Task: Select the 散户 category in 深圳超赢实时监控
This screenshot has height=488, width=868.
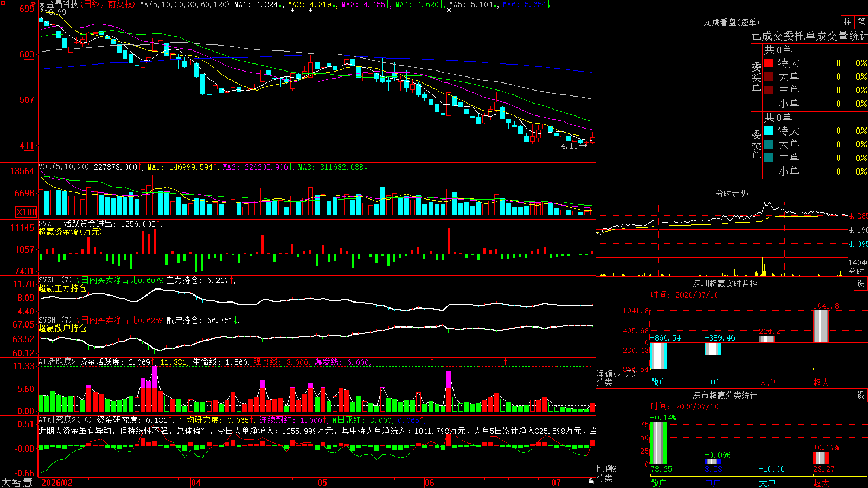Action: pos(659,382)
